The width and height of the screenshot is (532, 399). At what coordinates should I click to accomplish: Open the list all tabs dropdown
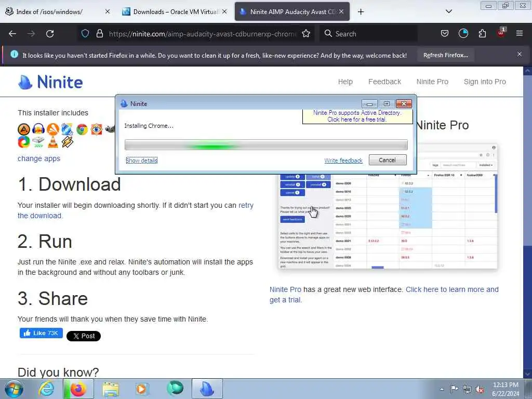tap(448, 11)
